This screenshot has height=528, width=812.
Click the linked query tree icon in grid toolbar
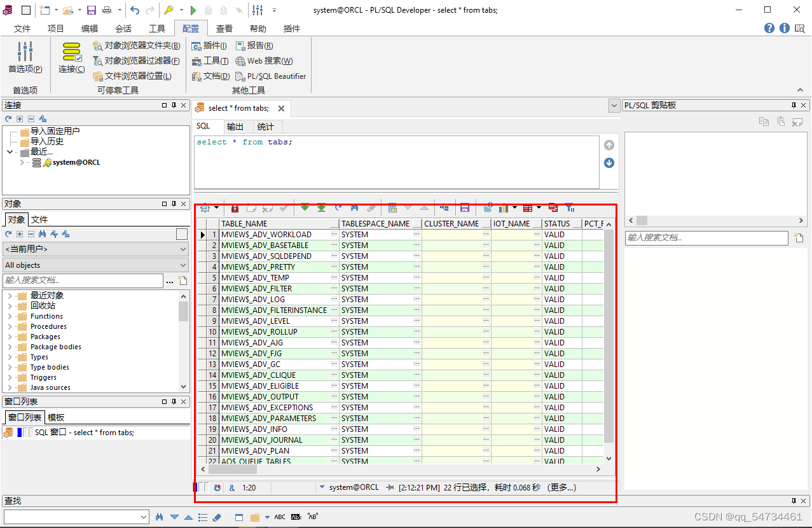coord(444,208)
